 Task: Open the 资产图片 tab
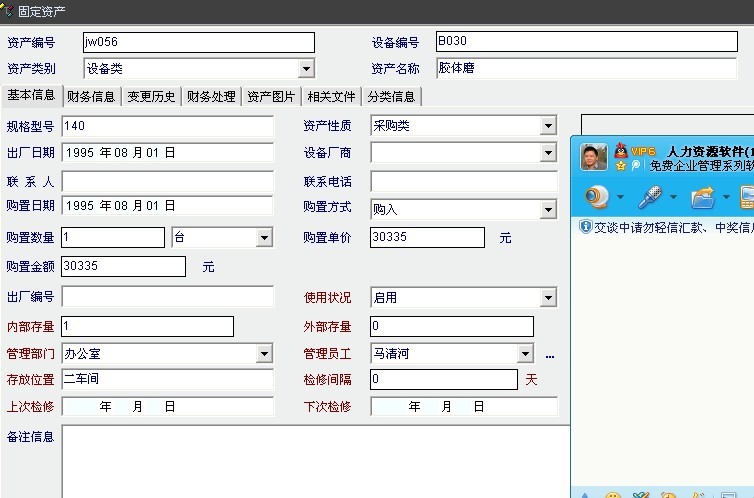click(271, 97)
